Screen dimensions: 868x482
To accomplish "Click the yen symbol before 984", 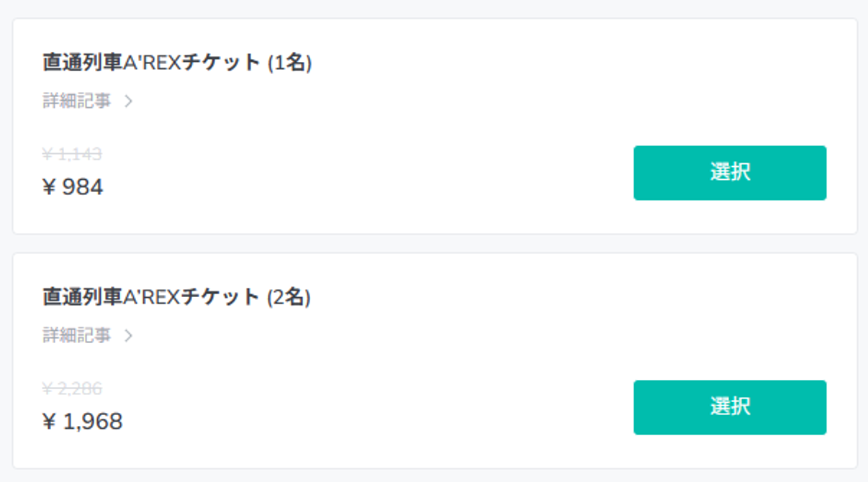I will click(x=50, y=187).
